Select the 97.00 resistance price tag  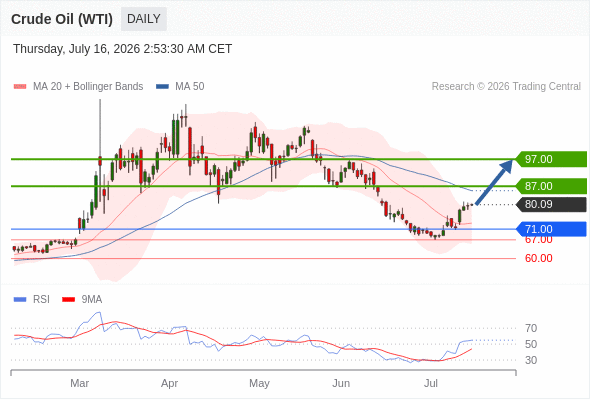550,159
